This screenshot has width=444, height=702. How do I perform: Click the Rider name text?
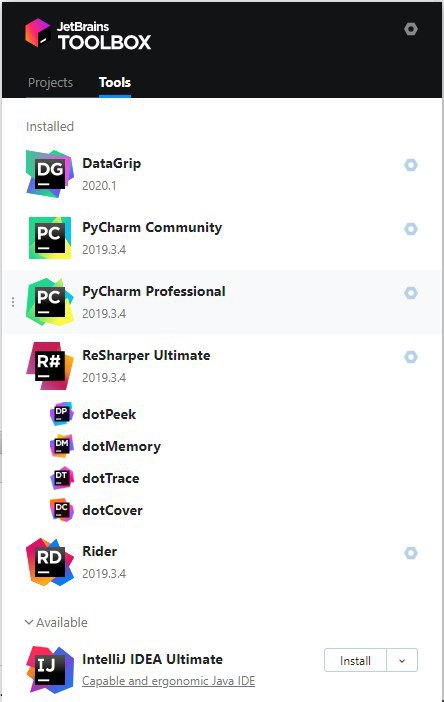[x=100, y=552]
